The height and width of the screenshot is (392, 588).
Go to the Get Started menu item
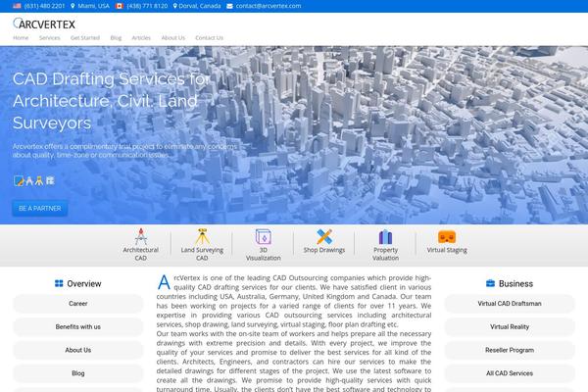[x=84, y=37]
